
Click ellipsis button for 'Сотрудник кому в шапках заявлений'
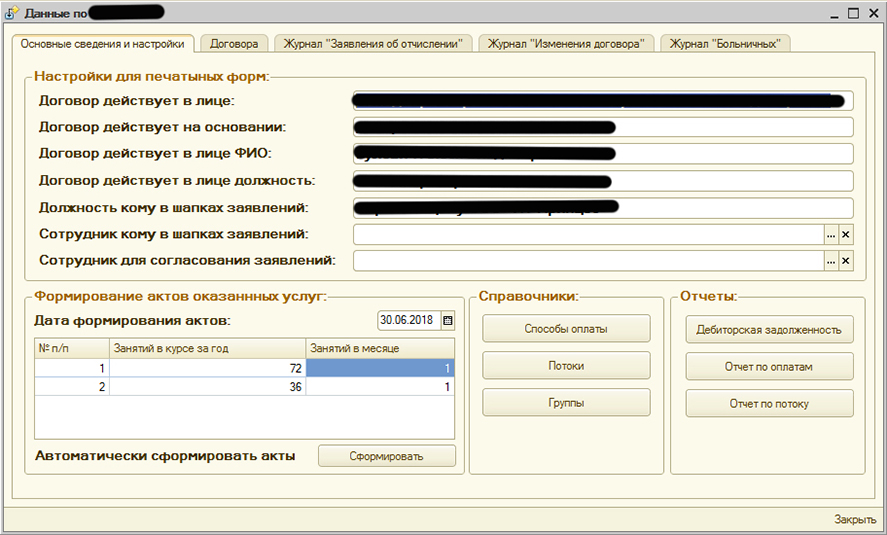click(830, 234)
